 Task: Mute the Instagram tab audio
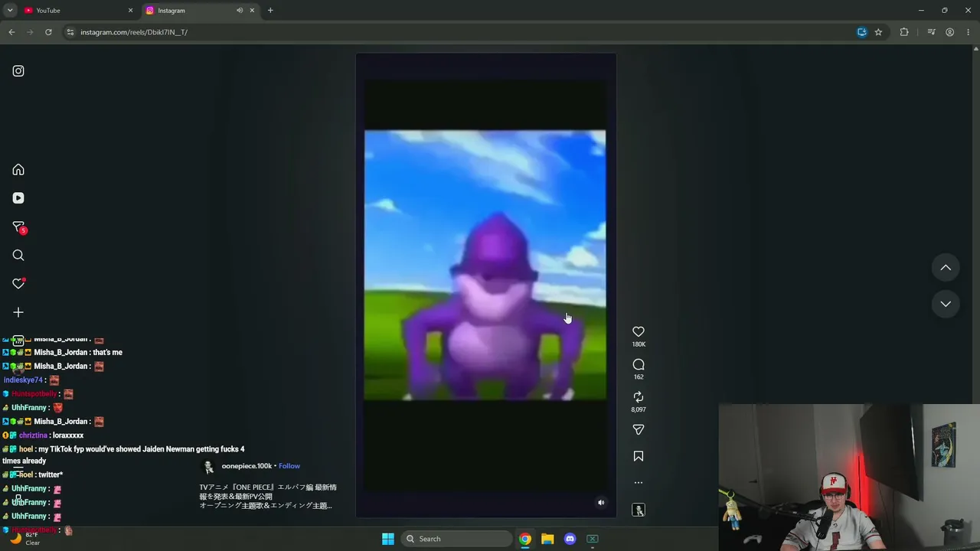pyautogui.click(x=240, y=11)
